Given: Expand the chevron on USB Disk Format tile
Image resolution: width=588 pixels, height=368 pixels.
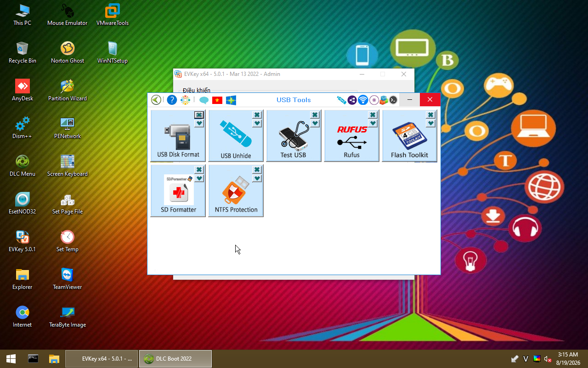Looking at the screenshot, I should 199,123.
